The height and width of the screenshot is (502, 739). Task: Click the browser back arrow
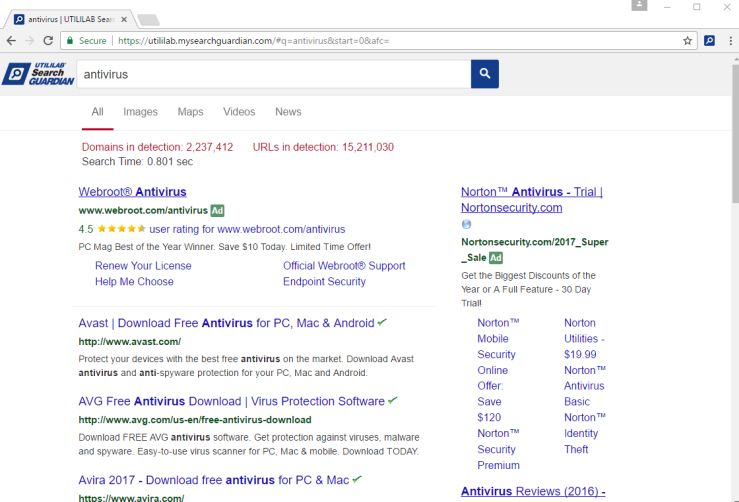click(x=11, y=41)
